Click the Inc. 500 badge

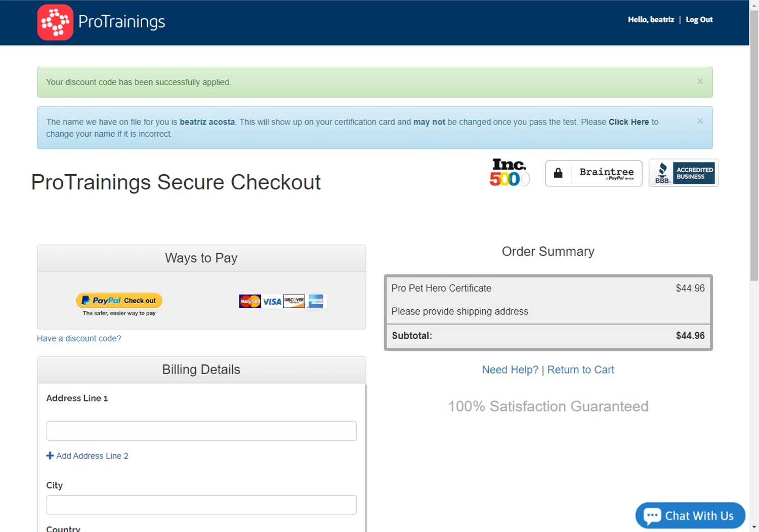pos(510,173)
